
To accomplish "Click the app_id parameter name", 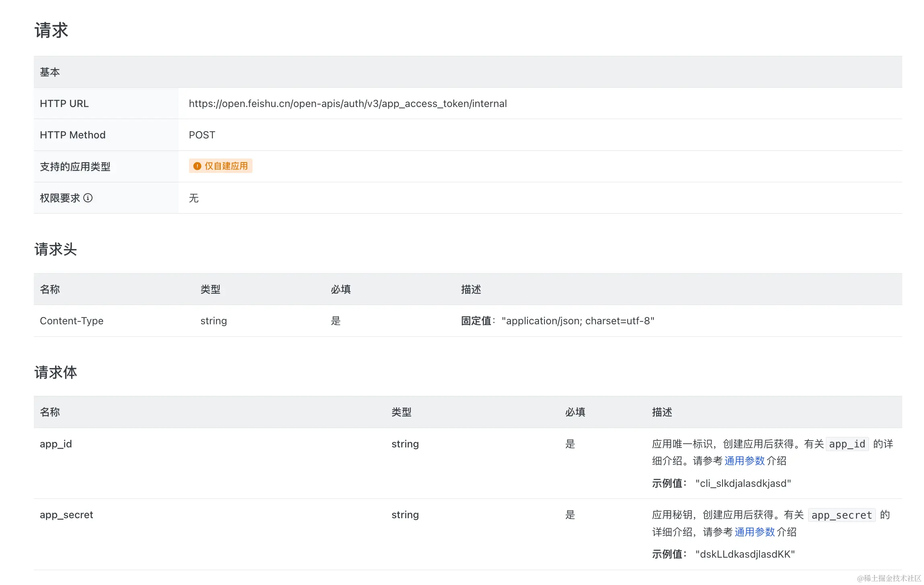I will 56,444.
